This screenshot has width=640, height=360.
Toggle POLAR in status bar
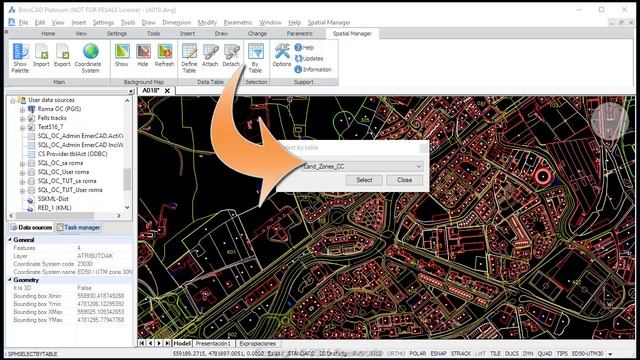pos(418,353)
